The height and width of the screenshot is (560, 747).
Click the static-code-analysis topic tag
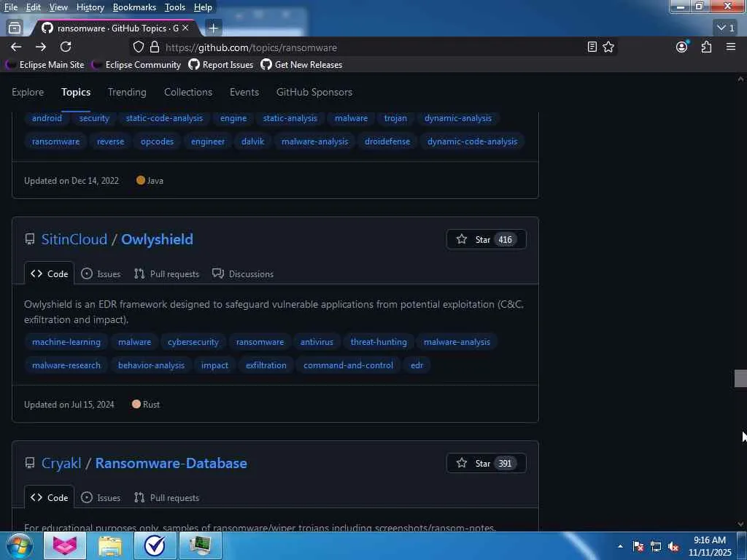pyautogui.click(x=164, y=118)
